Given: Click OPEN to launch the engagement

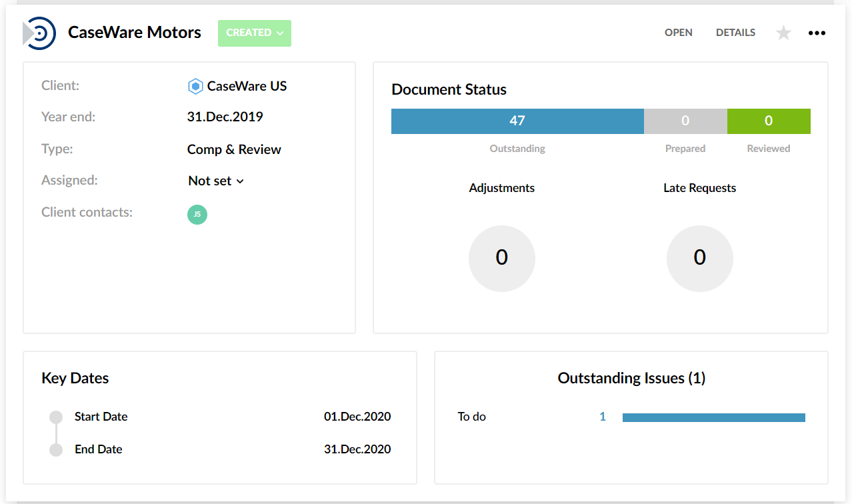Looking at the screenshot, I should (x=678, y=33).
